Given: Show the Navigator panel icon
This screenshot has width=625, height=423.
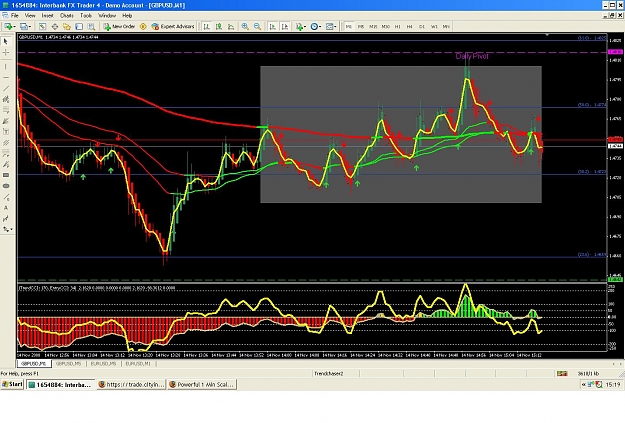Looking at the screenshot, I should point(67,26).
